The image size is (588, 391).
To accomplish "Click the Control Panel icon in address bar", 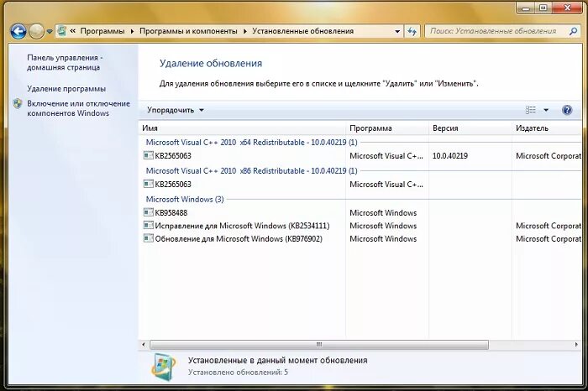I will [62, 31].
